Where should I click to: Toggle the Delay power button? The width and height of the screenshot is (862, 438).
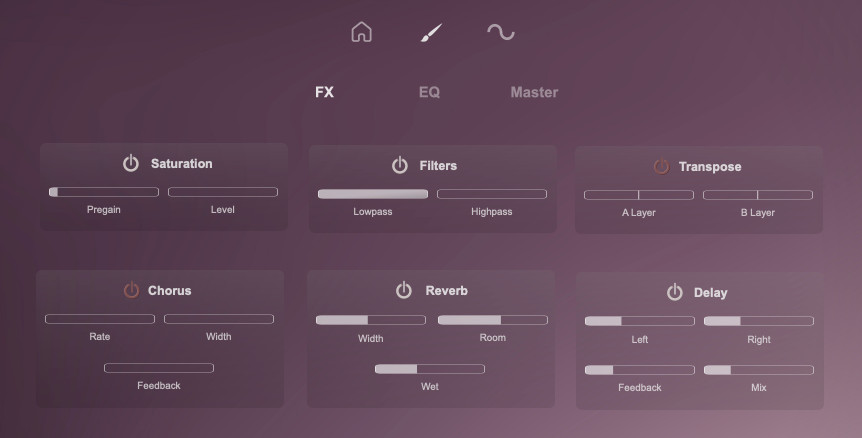coord(674,293)
